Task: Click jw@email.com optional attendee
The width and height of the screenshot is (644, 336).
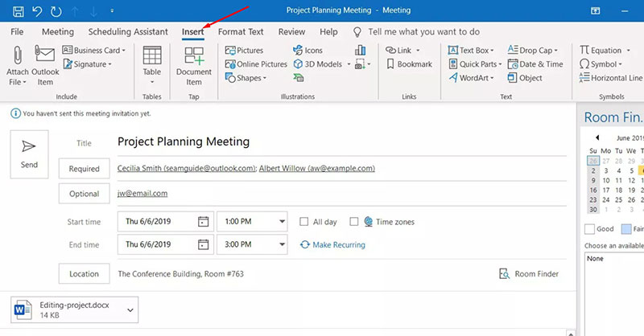Action: pos(142,194)
